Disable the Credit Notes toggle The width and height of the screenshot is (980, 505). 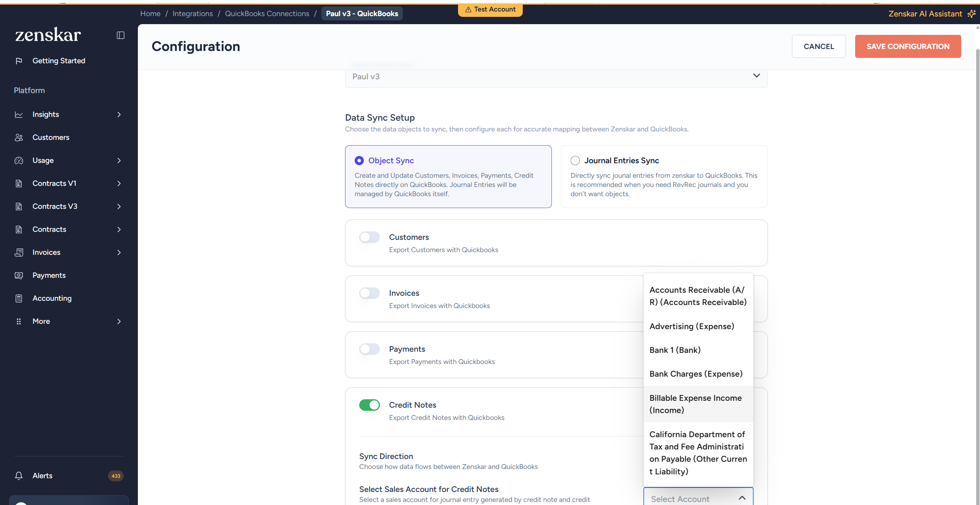pos(369,405)
